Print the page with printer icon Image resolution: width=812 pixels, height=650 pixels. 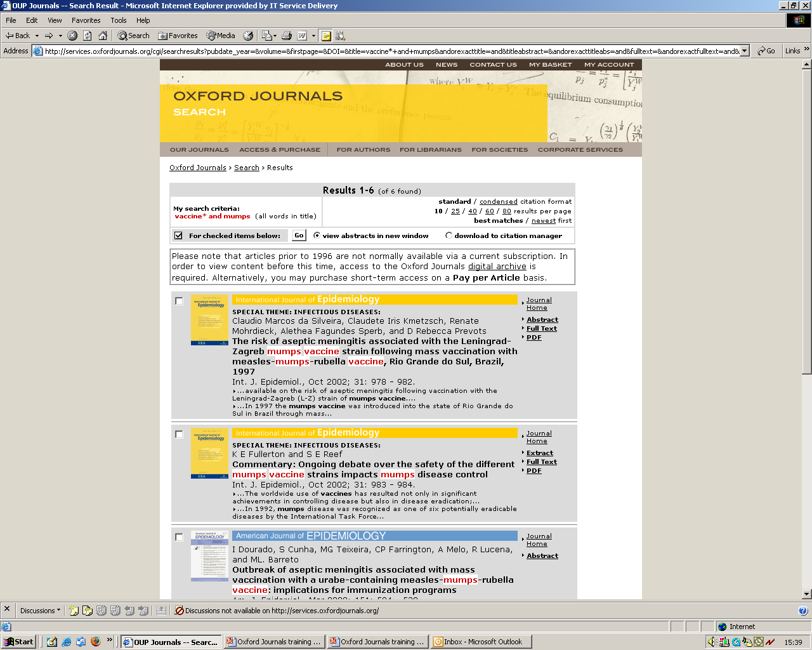click(x=287, y=36)
